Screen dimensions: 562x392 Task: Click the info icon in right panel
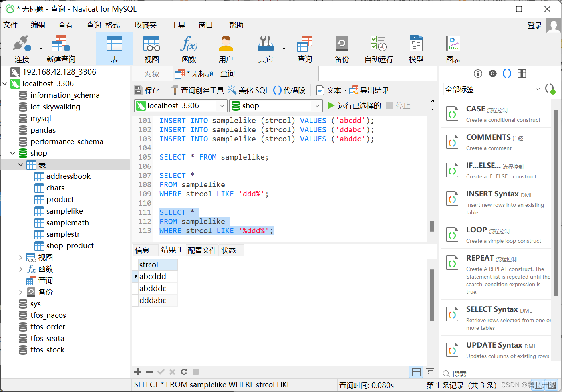pyautogui.click(x=478, y=73)
